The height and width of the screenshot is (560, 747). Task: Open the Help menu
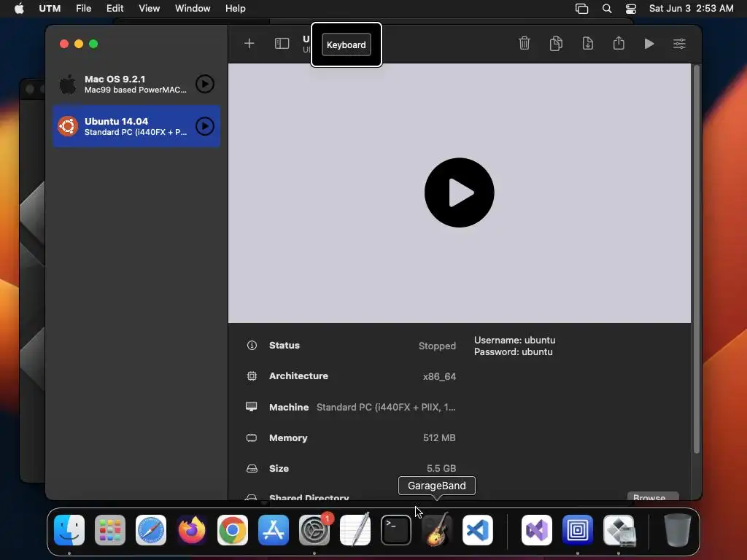pyautogui.click(x=236, y=9)
